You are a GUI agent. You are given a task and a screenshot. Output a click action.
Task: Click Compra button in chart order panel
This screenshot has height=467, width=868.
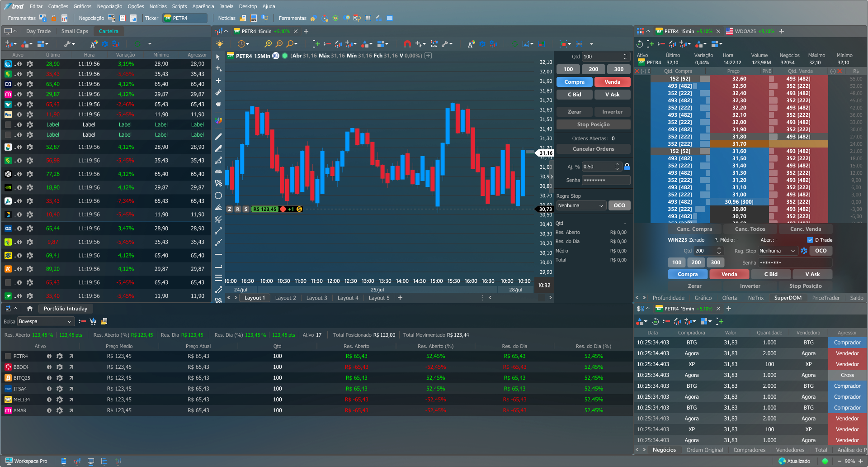574,82
